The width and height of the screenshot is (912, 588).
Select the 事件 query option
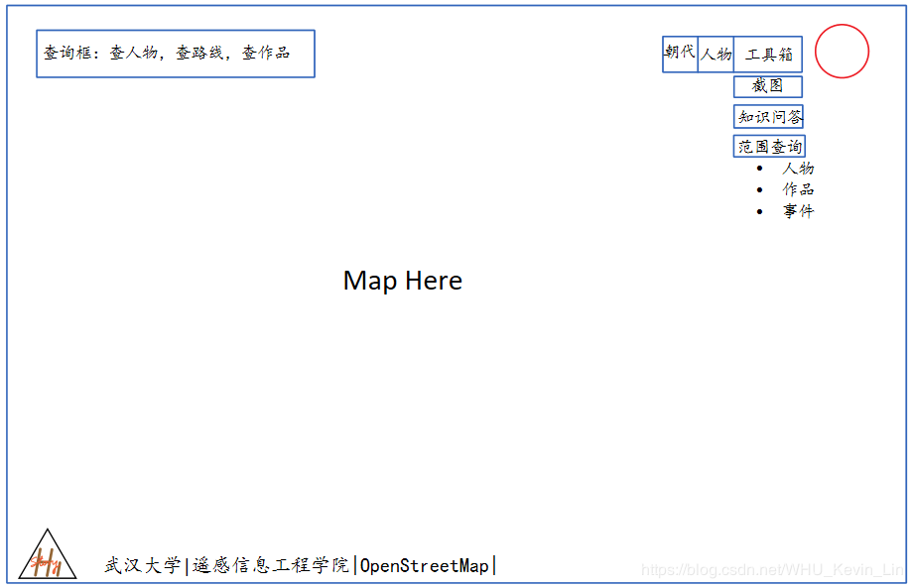click(799, 210)
